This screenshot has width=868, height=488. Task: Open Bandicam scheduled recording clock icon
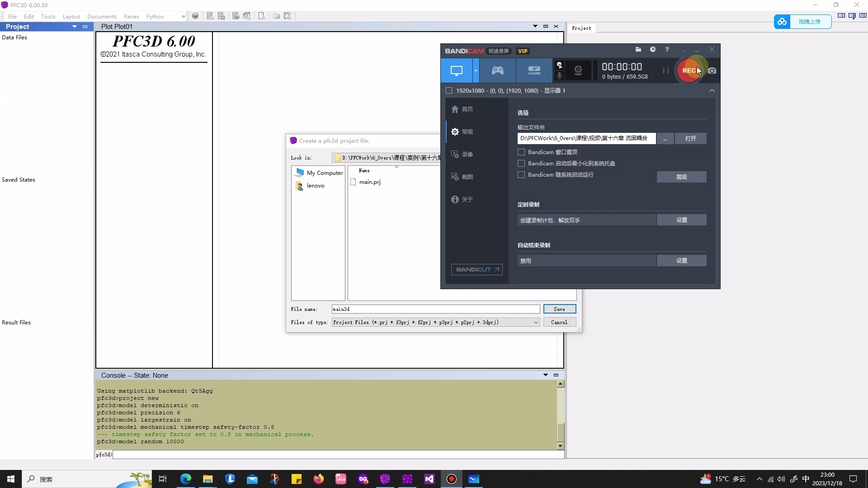pos(652,50)
